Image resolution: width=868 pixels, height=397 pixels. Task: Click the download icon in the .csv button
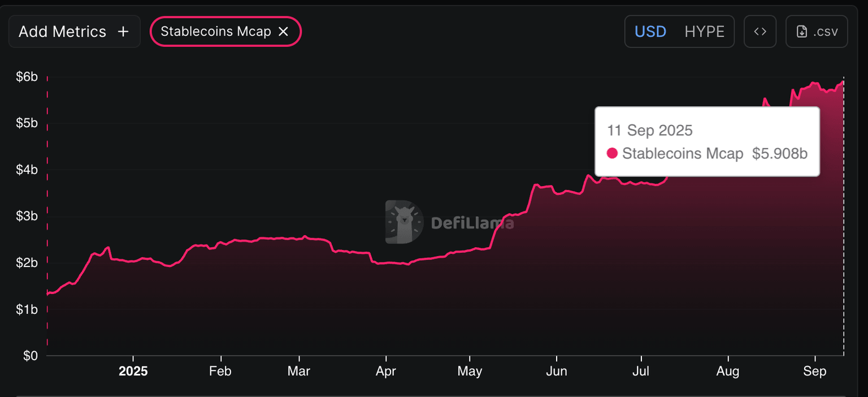click(x=802, y=32)
